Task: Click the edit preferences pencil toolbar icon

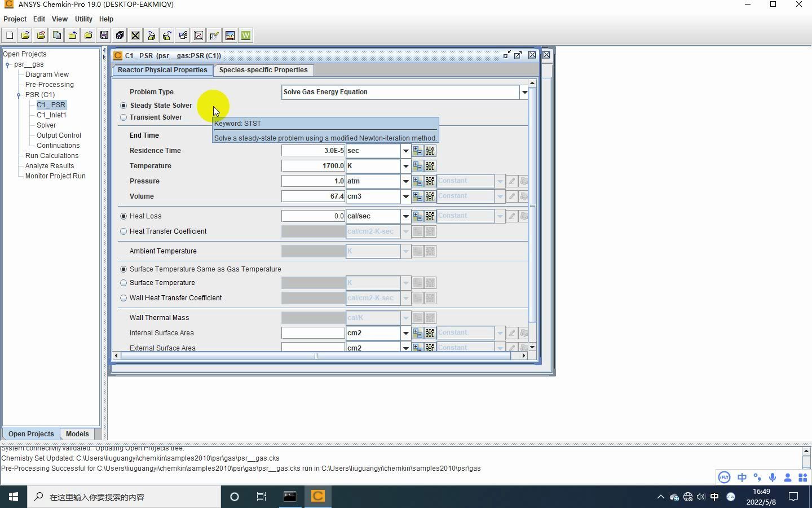Action: point(214,36)
